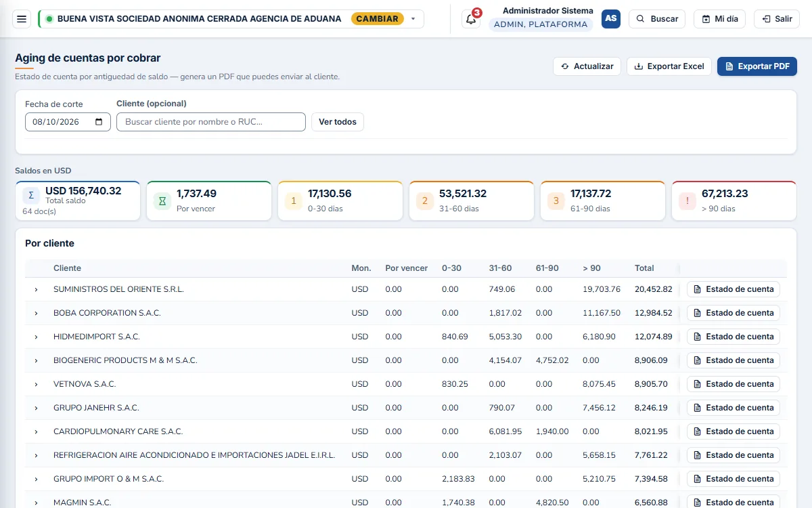
Task: Expand the BOBA CORPORATION S.A.C. row
Action: coord(36,313)
